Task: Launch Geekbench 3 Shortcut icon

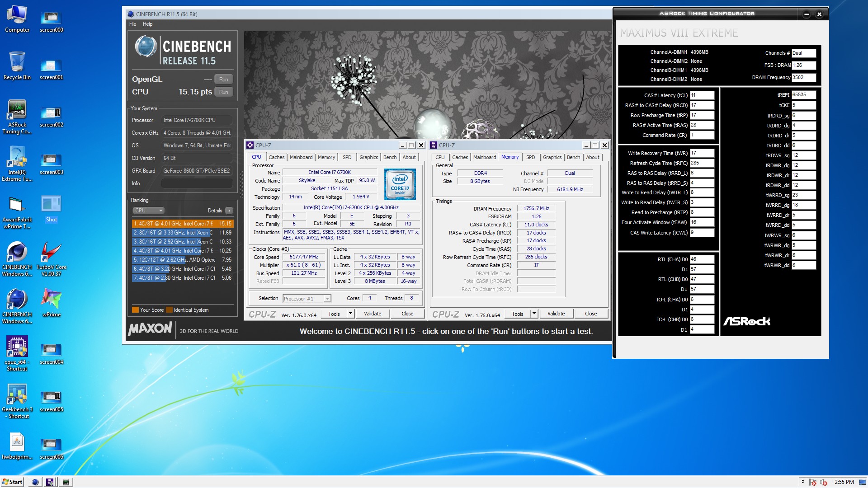Action: [17, 402]
